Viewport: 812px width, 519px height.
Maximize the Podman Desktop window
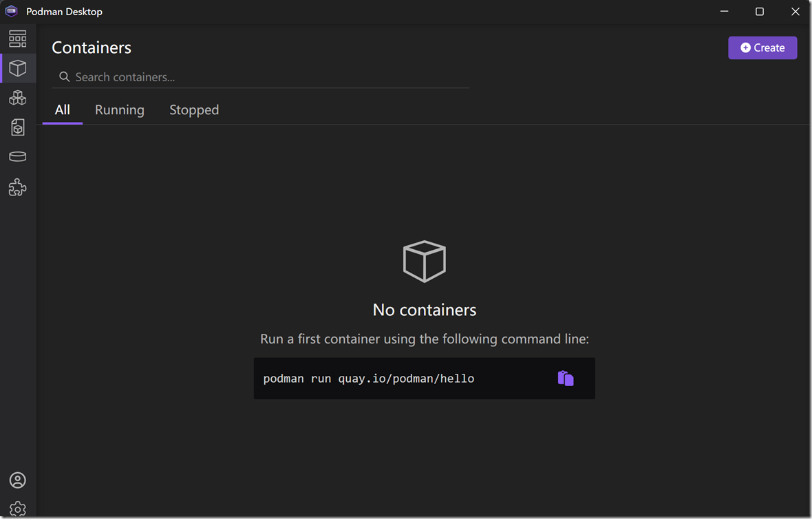coord(760,12)
